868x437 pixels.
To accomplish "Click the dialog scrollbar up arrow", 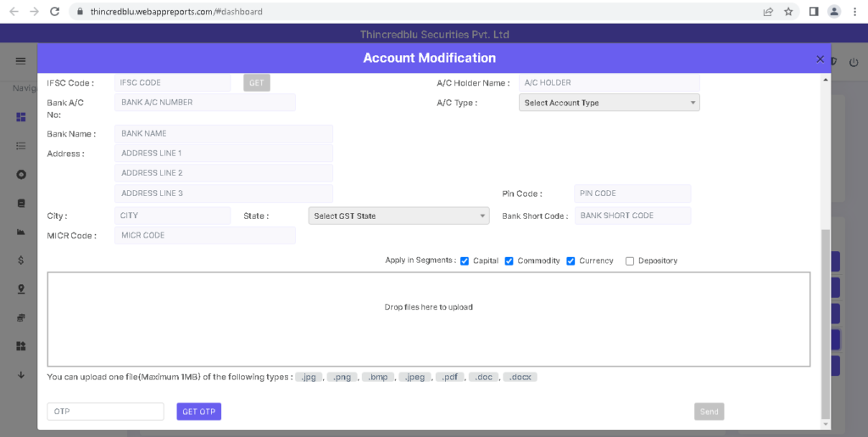I will click(x=826, y=80).
